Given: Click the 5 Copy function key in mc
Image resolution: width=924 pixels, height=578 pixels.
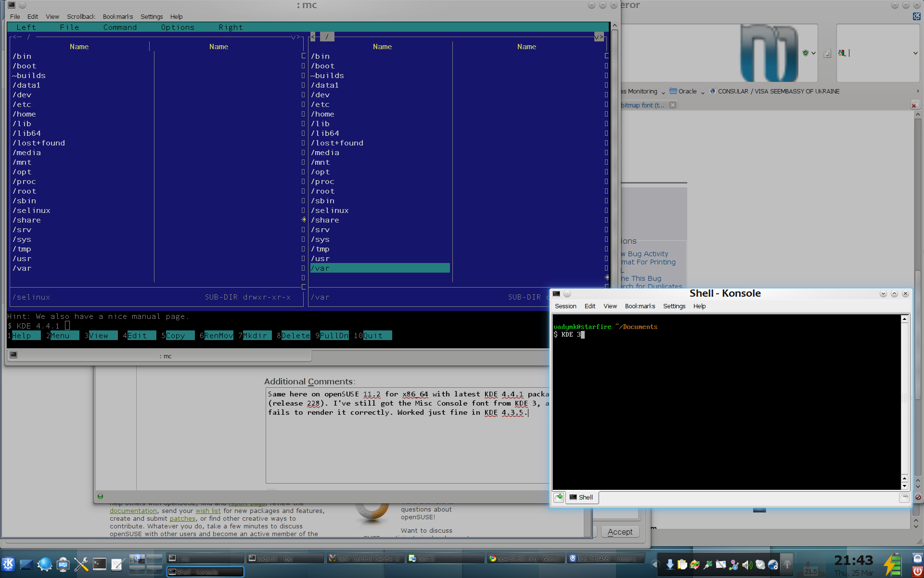Looking at the screenshot, I should [178, 336].
